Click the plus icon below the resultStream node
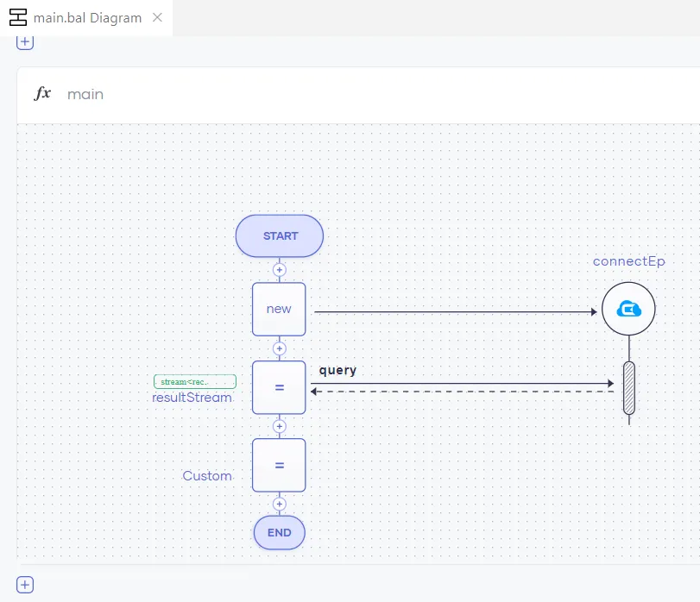 pos(279,425)
